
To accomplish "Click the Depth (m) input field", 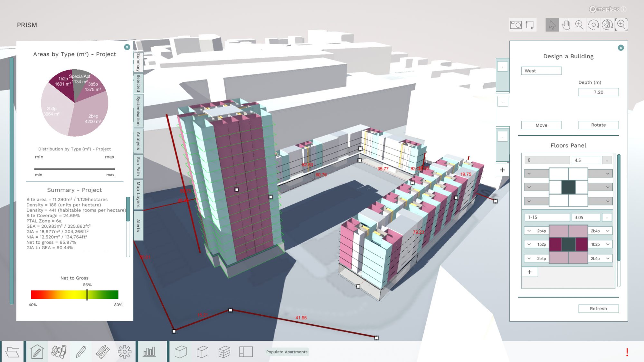I will click(598, 92).
